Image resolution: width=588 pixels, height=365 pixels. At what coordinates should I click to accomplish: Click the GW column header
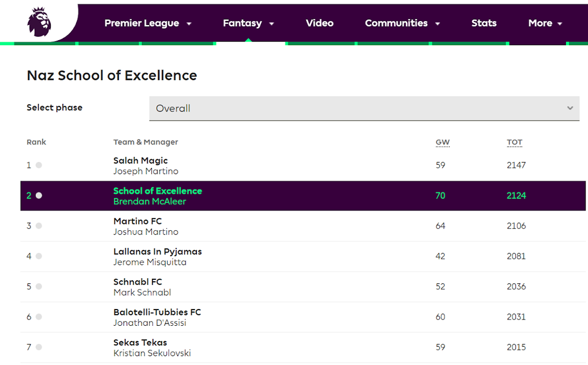tap(442, 143)
